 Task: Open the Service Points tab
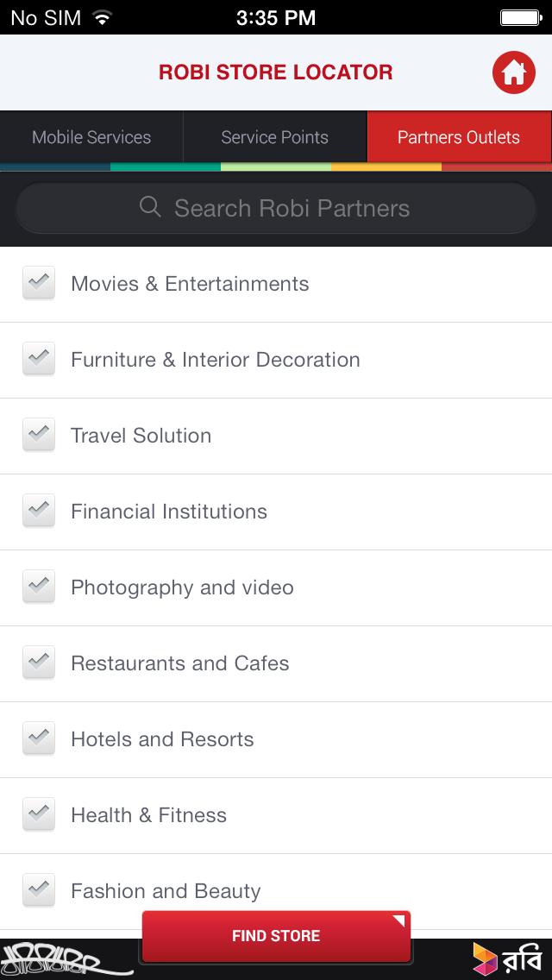[x=274, y=137]
